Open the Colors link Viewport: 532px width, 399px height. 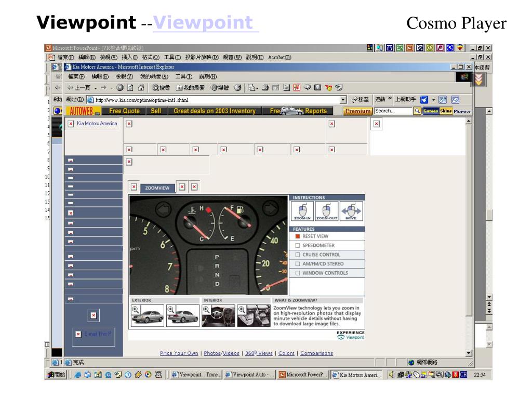[286, 353]
